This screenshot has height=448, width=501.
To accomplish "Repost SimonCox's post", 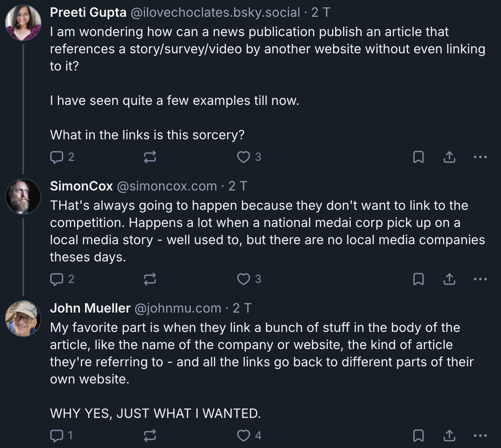I will click(150, 279).
